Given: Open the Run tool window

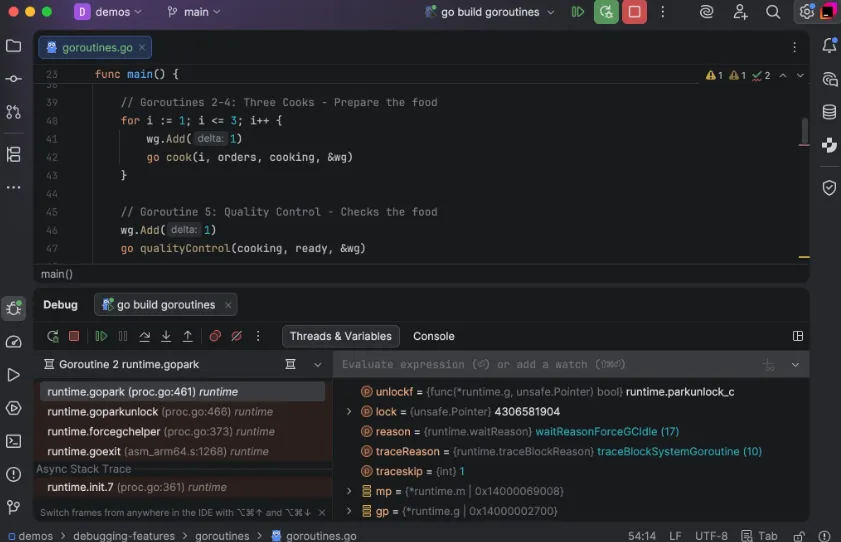Looking at the screenshot, I should coord(13,375).
